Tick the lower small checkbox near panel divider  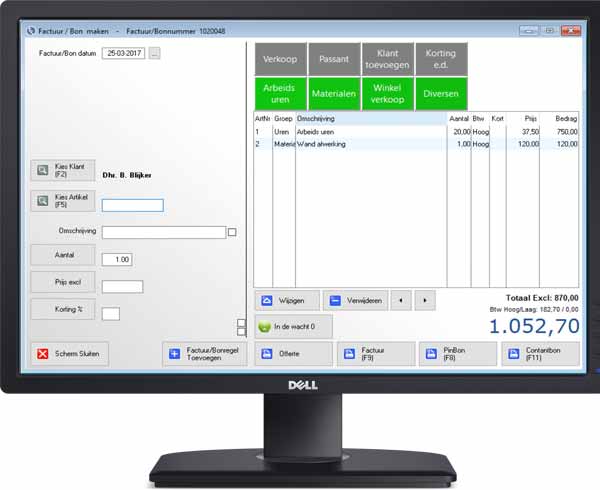[241, 332]
